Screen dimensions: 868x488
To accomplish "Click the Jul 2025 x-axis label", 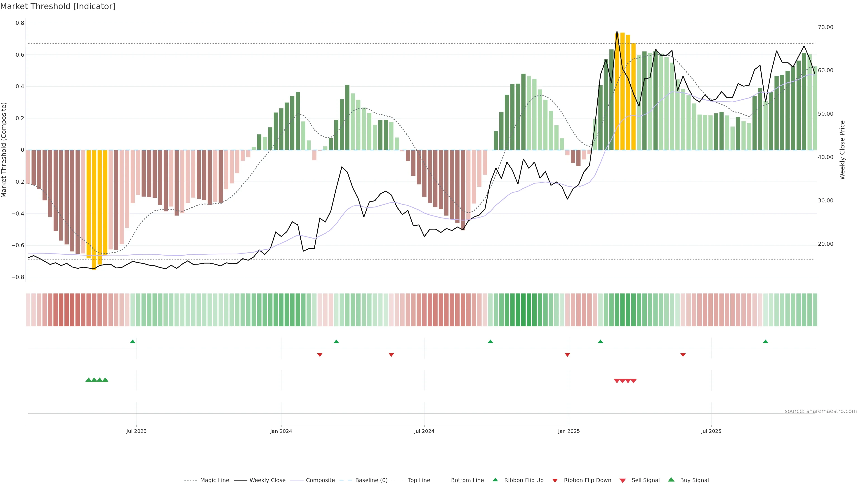I will [711, 431].
